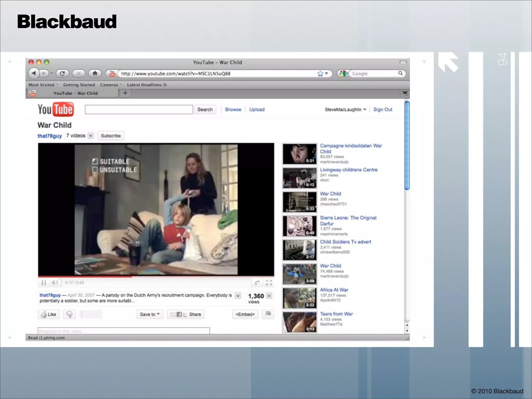Open the 3:09 War Child thumbnail

coord(300,274)
